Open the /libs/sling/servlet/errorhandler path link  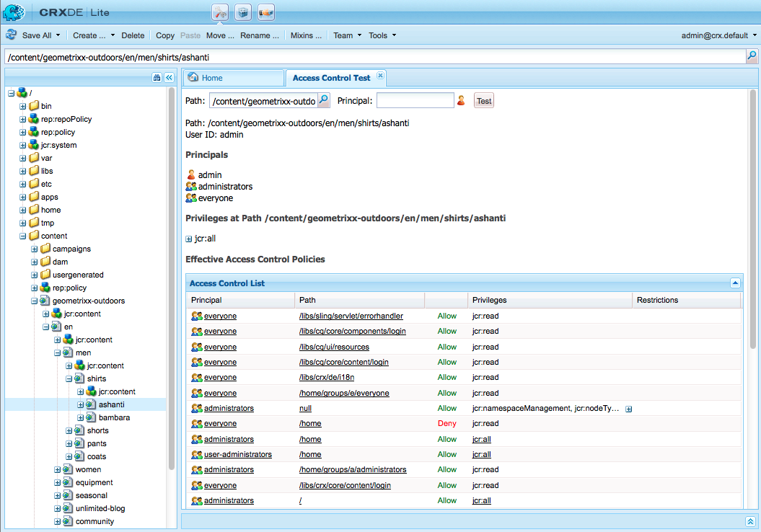[x=351, y=316]
